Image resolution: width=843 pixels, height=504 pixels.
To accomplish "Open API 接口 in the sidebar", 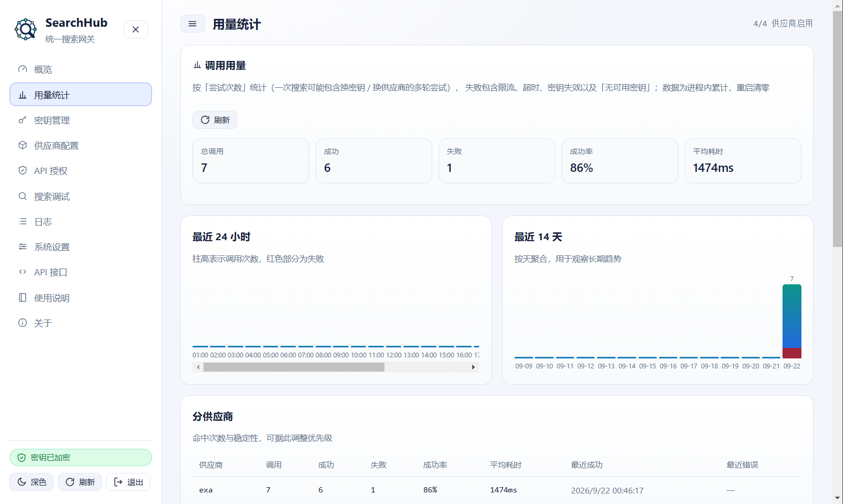I will (x=80, y=272).
